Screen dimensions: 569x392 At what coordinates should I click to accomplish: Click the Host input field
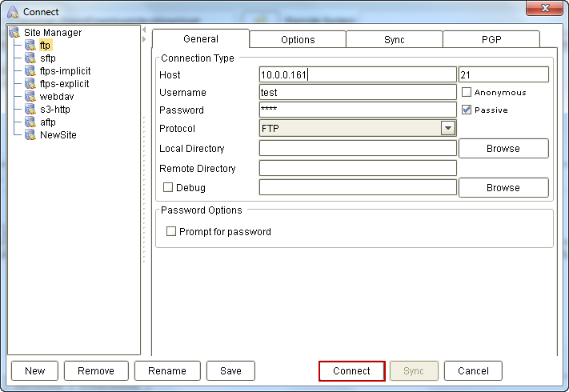357,75
